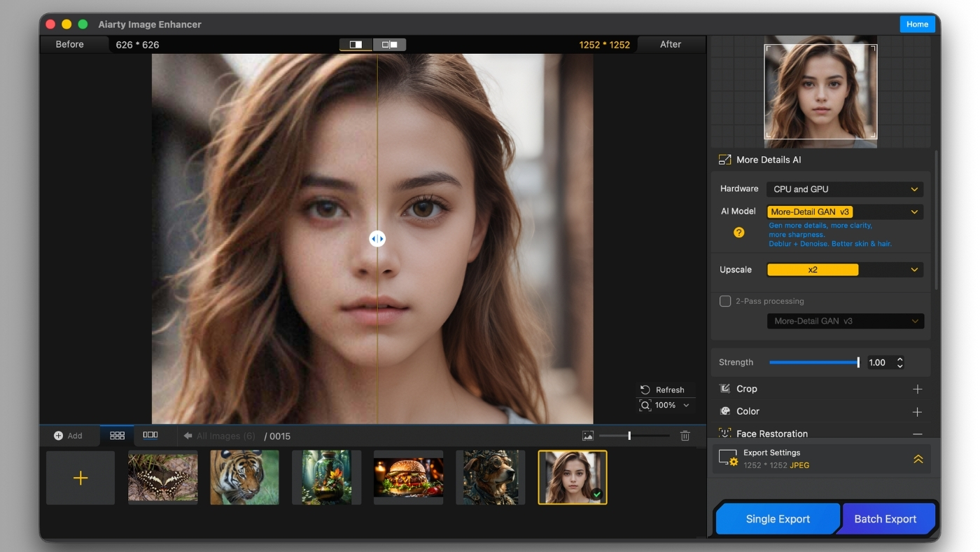This screenshot has height=552, width=980.
Task: Click the yellow question mark help icon
Action: pos(738,233)
